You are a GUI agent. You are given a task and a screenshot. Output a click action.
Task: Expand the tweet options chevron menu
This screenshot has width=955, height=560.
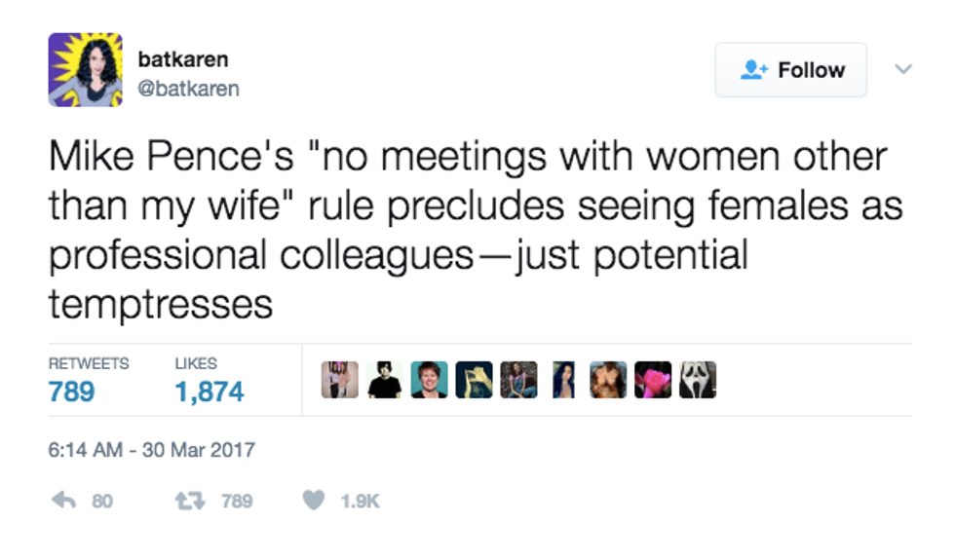(903, 70)
